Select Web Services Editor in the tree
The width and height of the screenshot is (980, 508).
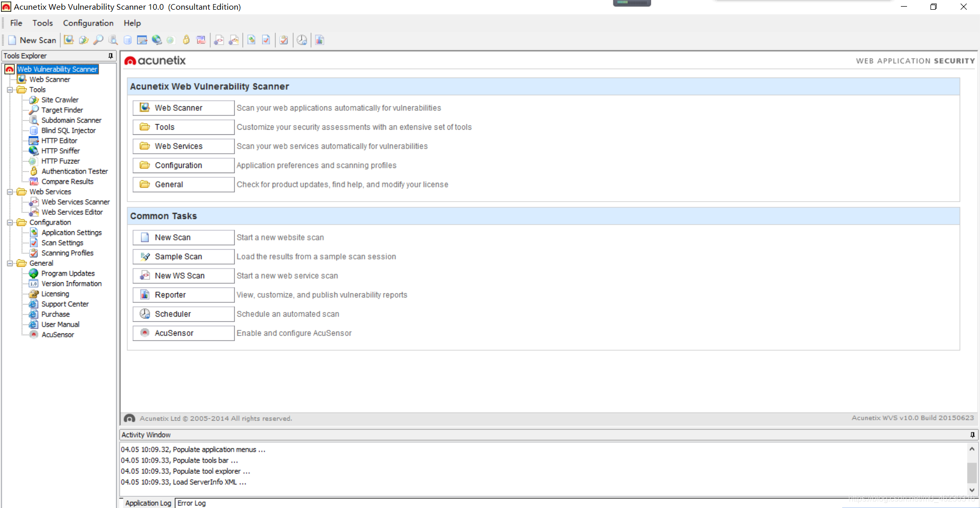click(72, 212)
